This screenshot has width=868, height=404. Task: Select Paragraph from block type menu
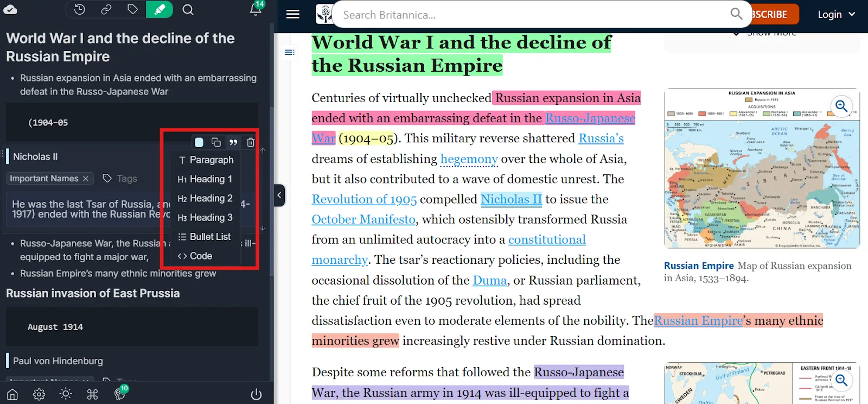[x=206, y=160]
